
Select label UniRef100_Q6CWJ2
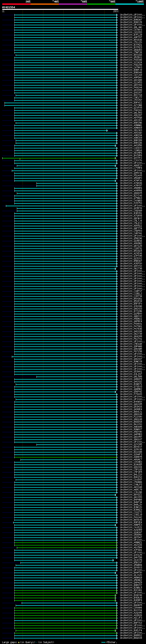click(x=131, y=218)
